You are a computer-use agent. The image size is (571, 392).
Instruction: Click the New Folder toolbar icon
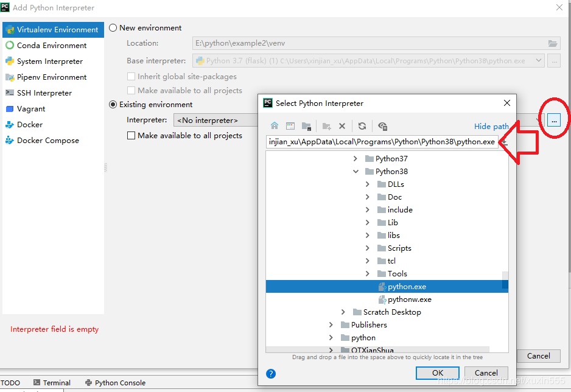(x=326, y=126)
